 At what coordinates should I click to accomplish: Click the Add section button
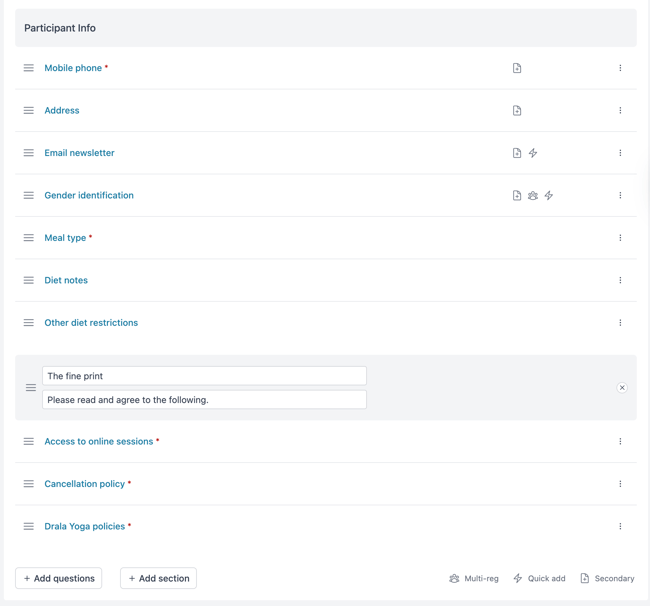point(158,578)
